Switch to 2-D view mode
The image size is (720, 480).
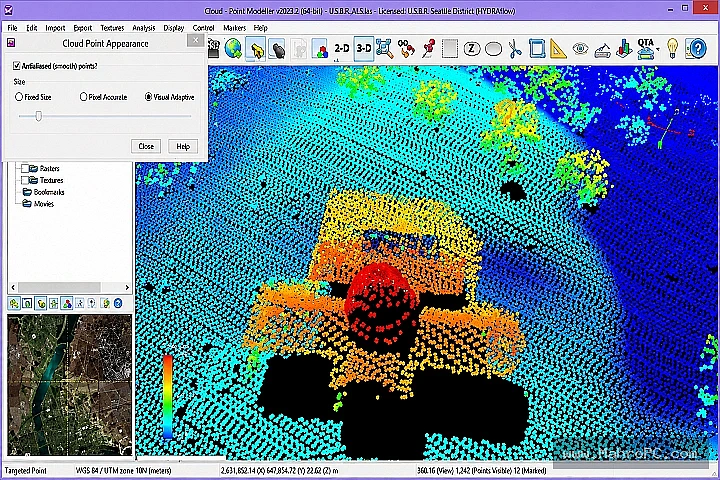(342, 48)
